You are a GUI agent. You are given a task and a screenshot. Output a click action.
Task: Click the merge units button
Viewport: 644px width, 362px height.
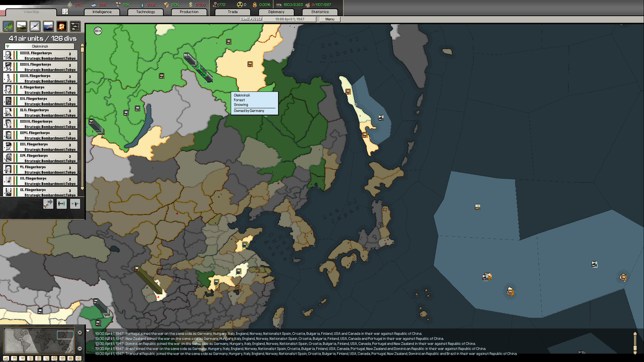[x=74, y=204]
